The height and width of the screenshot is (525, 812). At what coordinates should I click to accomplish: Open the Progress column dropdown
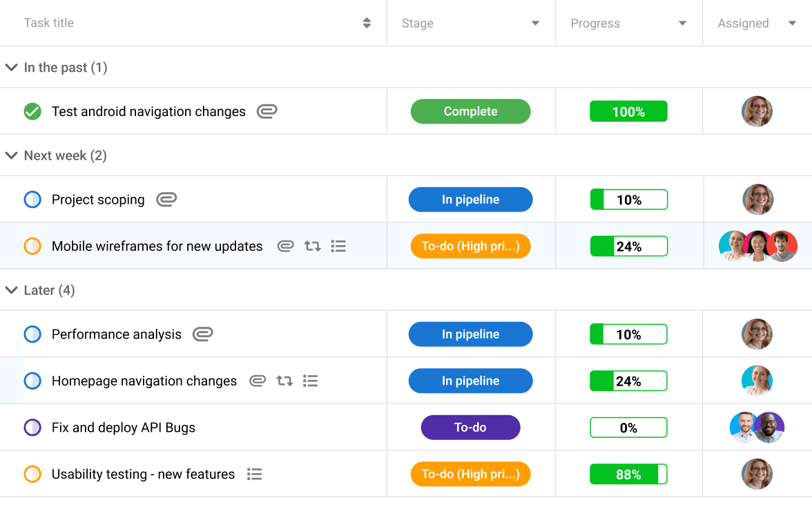pyautogui.click(x=682, y=23)
